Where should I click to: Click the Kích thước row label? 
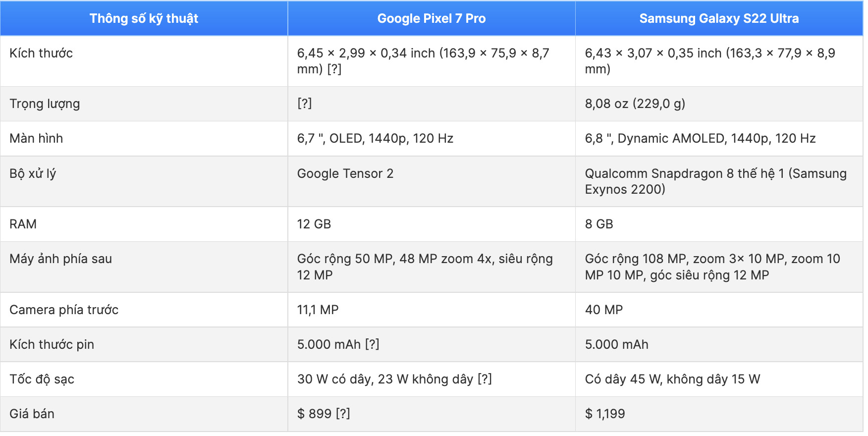click(x=41, y=54)
